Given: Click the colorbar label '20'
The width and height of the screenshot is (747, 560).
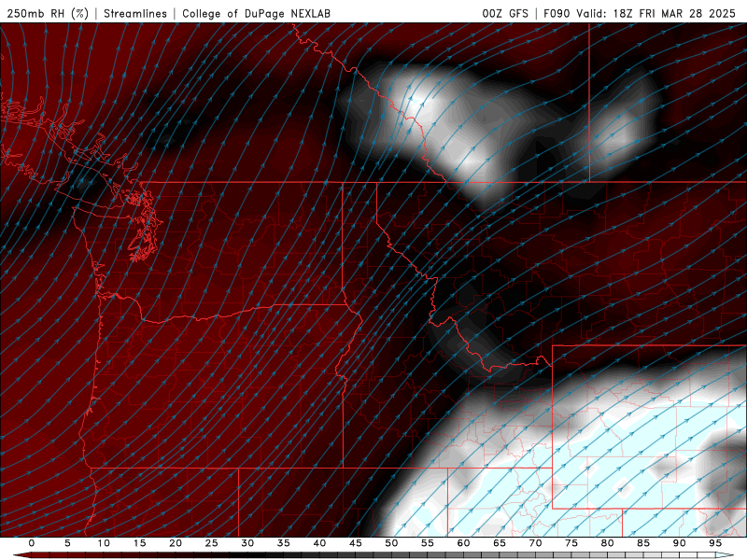Looking at the screenshot, I should coord(176,543).
